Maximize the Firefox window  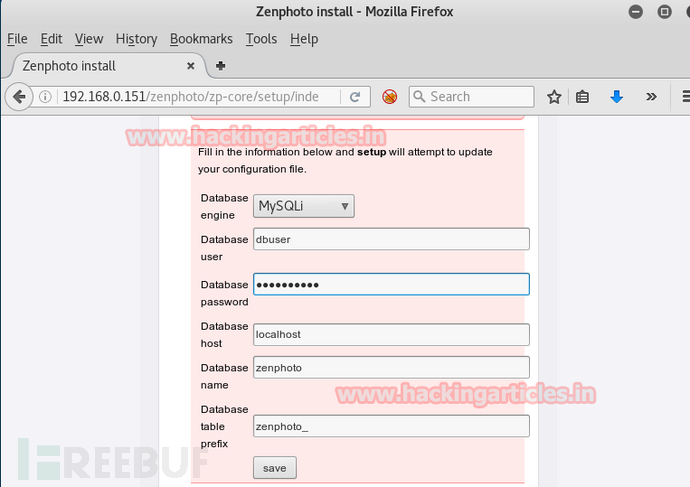tap(664, 11)
